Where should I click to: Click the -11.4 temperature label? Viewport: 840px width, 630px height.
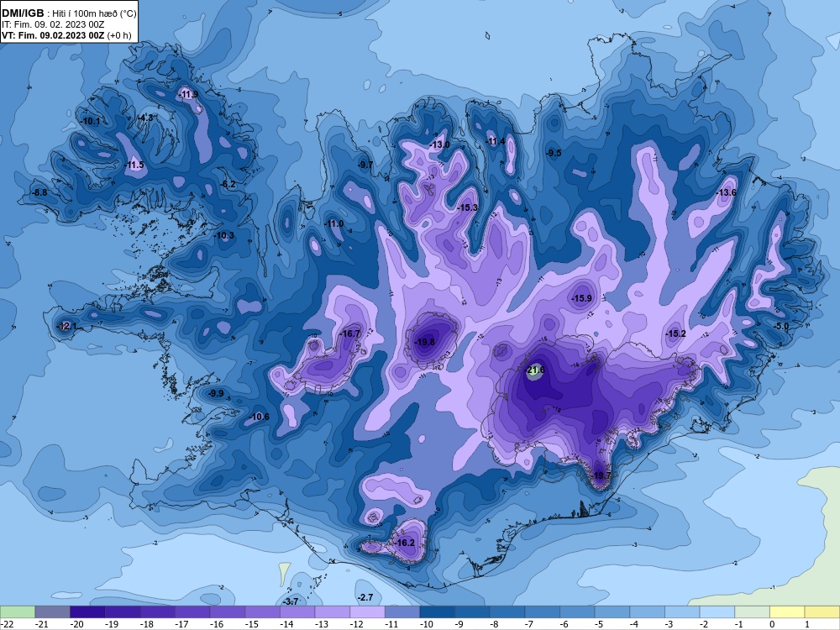(496, 141)
